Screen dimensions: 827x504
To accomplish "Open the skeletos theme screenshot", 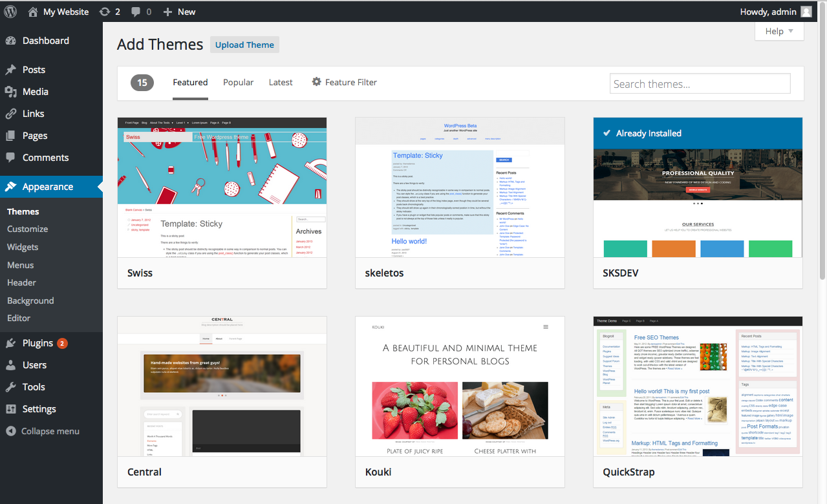I will [x=460, y=187].
